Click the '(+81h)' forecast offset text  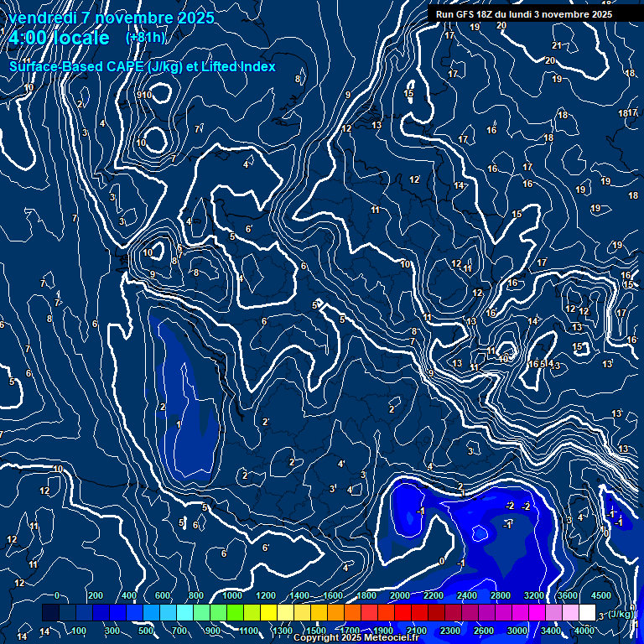coord(145,38)
